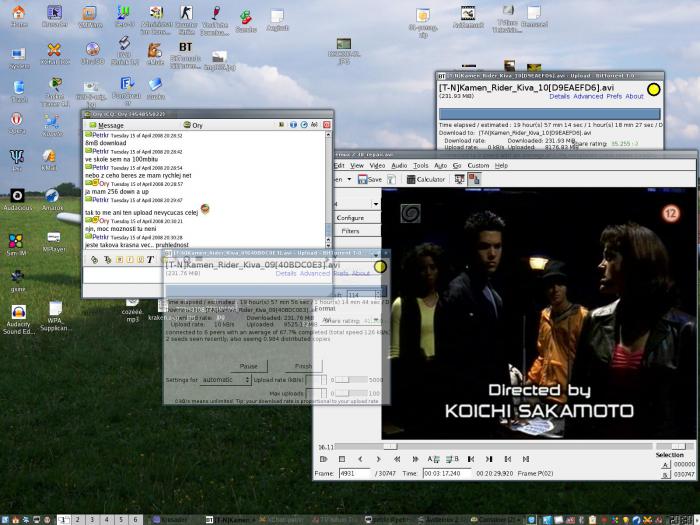
Task: Open the Message menu in chat window
Action: (106, 125)
